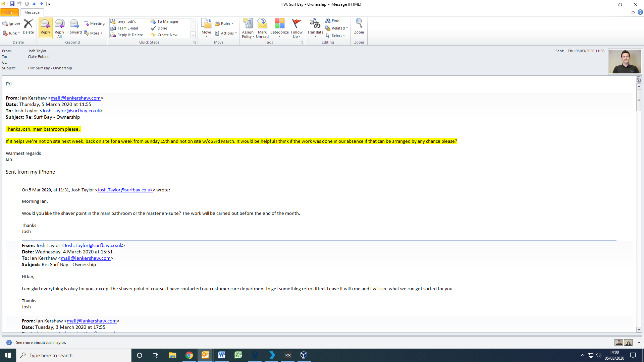Switch to the Message ribbon tab

[x=32, y=12]
